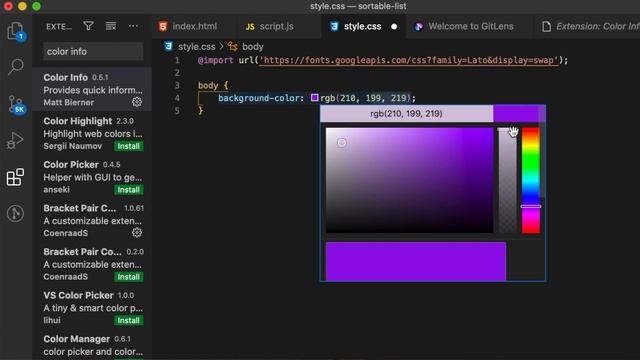Viewport: 640px width, 360px height.
Task: Select the VS Color Picker extension entry
Action: click(92, 307)
